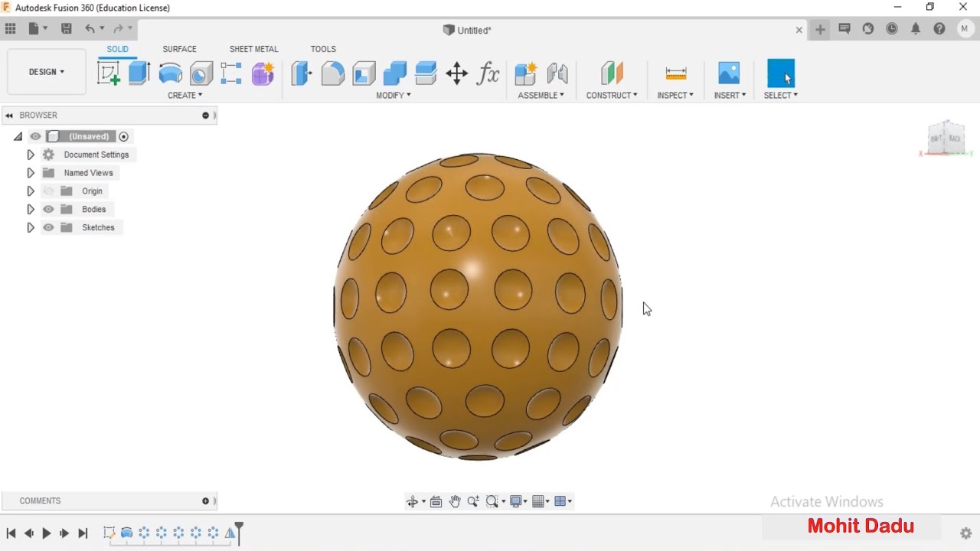Click the Save icon
Screen dimensions: 980x551
point(67,29)
